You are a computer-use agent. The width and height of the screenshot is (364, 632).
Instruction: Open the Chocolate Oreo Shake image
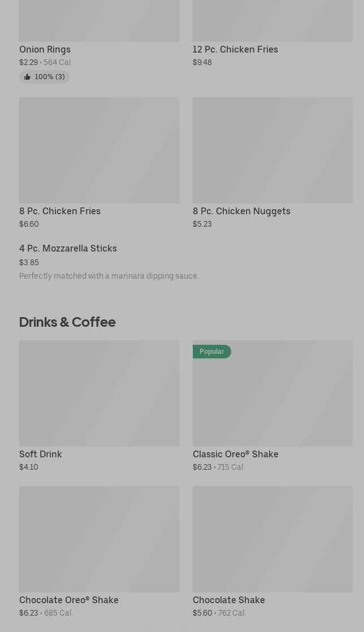coord(99,539)
